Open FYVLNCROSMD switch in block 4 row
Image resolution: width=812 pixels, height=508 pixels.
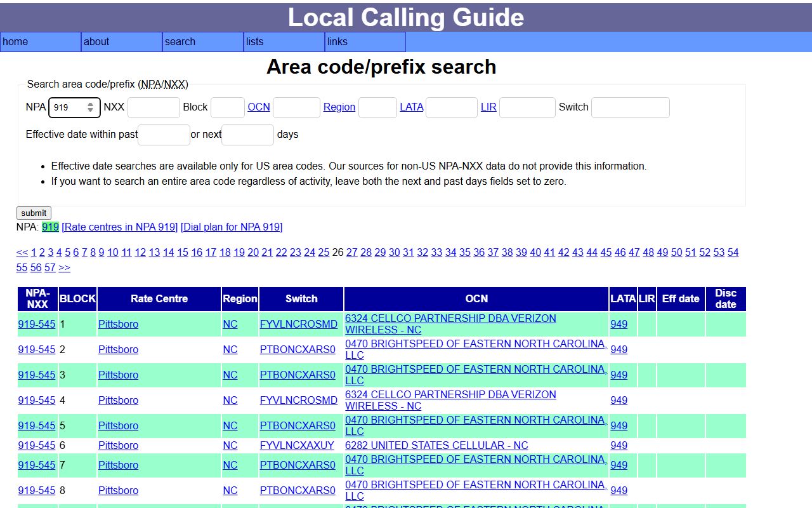point(299,400)
